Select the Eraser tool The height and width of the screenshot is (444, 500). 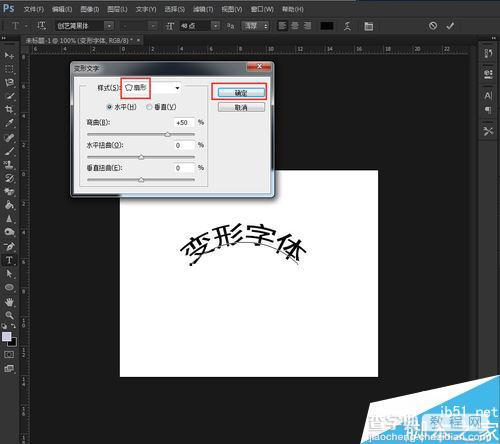[9, 192]
